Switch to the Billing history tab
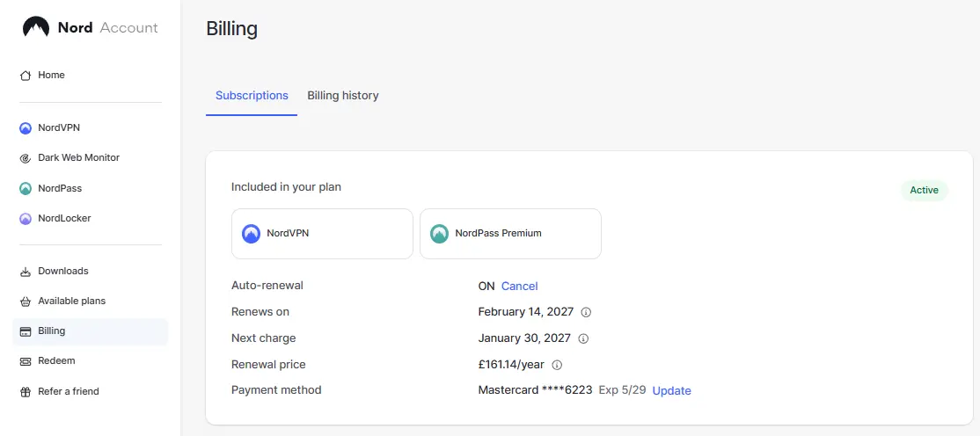The image size is (980, 436). 342,96
